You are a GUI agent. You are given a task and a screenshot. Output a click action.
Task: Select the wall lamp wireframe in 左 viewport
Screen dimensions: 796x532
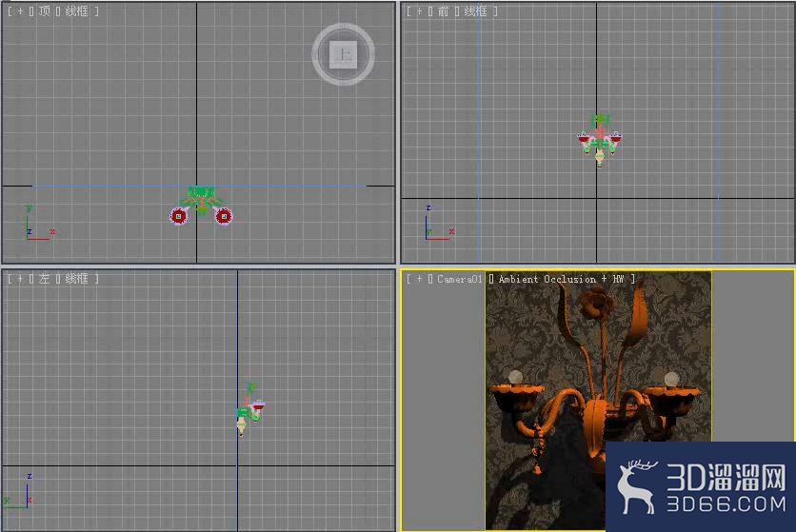click(x=249, y=409)
